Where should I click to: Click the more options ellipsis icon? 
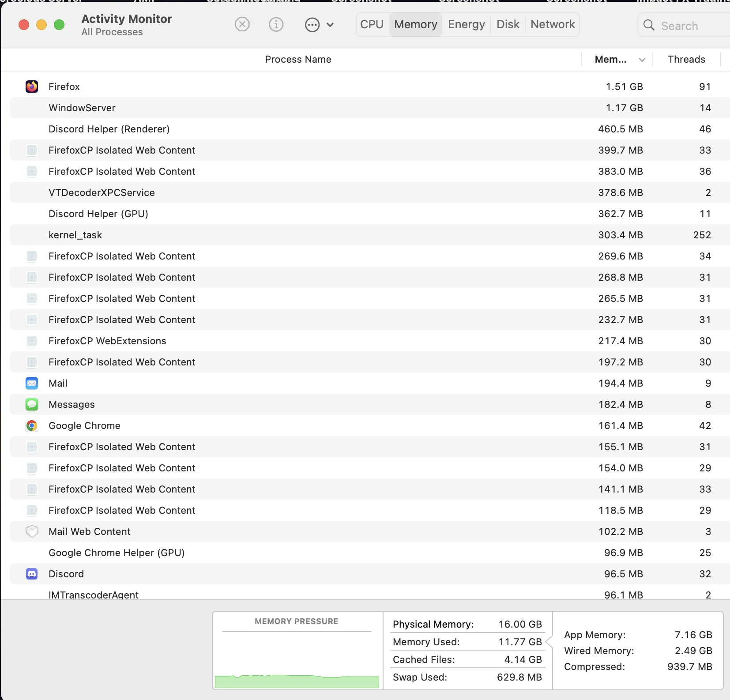pos(312,25)
